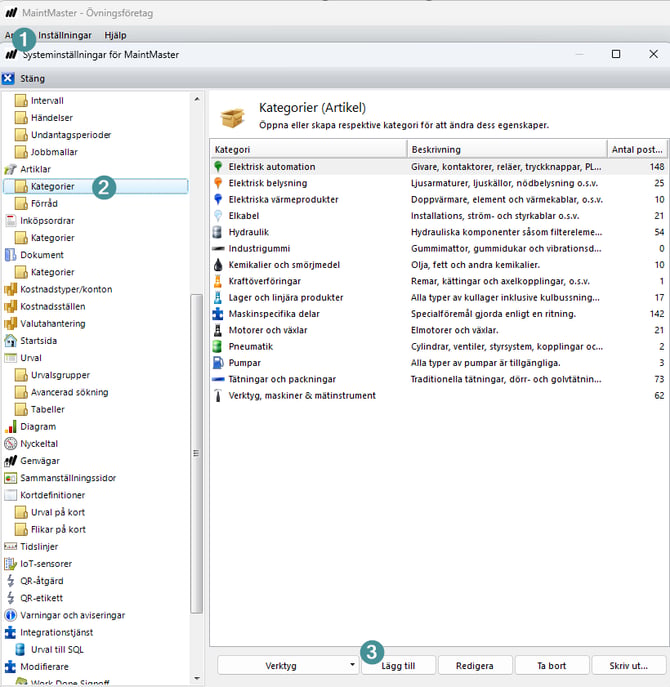Click the Nyckeltal gauge icon
Image resolution: width=670 pixels, height=687 pixels.
[x=11, y=443]
